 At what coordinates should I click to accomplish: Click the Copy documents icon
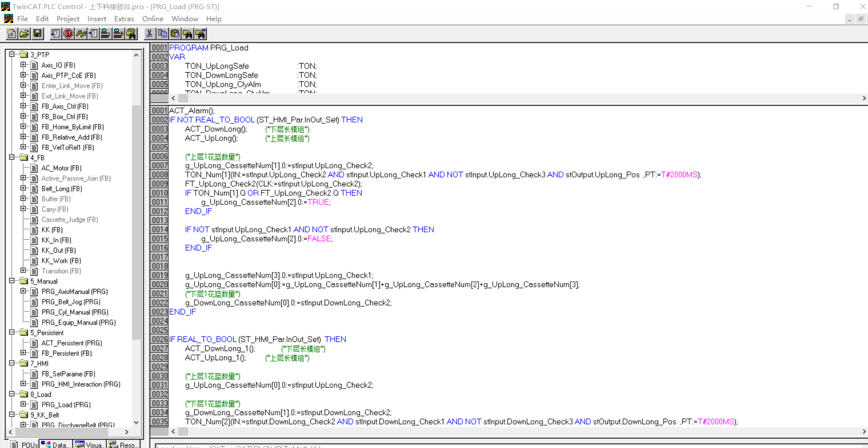tap(162, 33)
